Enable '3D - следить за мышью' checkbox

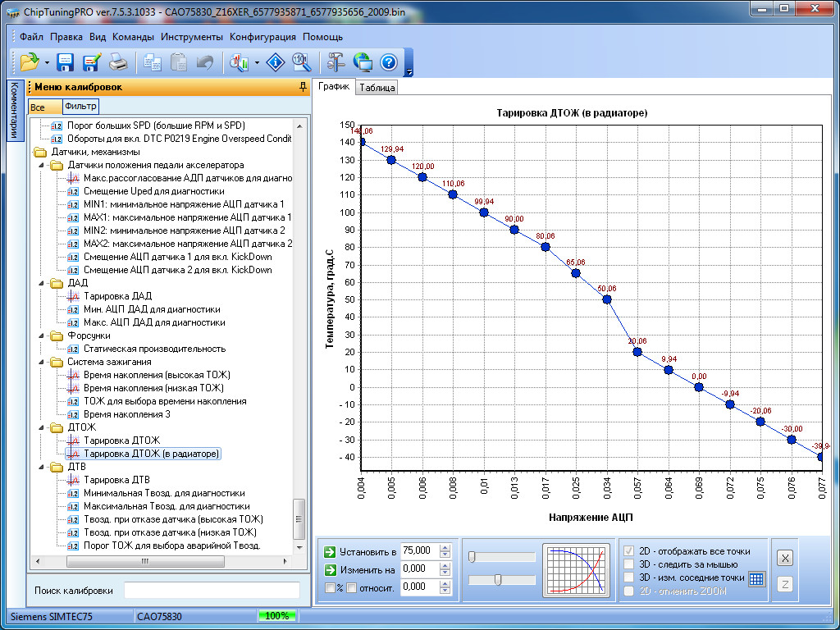629,564
